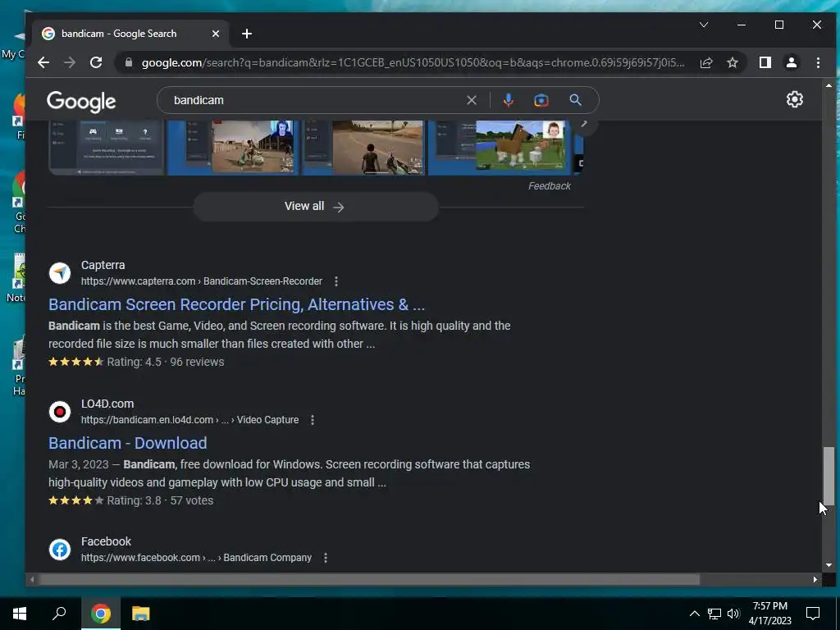The image size is (840, 630).
Task: Advance image carousel with next arrow
Action: (x=584, y=125)
